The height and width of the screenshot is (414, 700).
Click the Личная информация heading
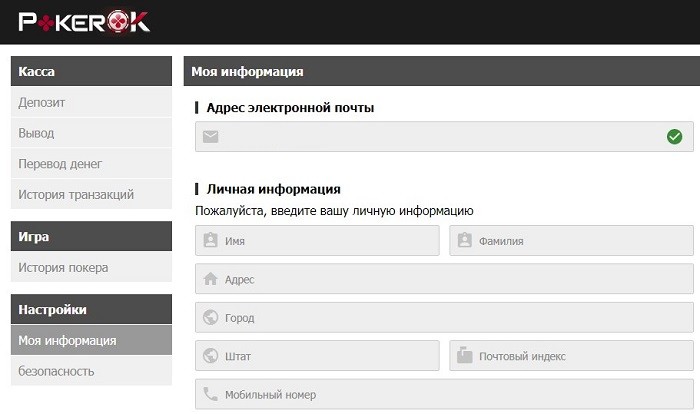pyautogui.click(x=273, y=189)
